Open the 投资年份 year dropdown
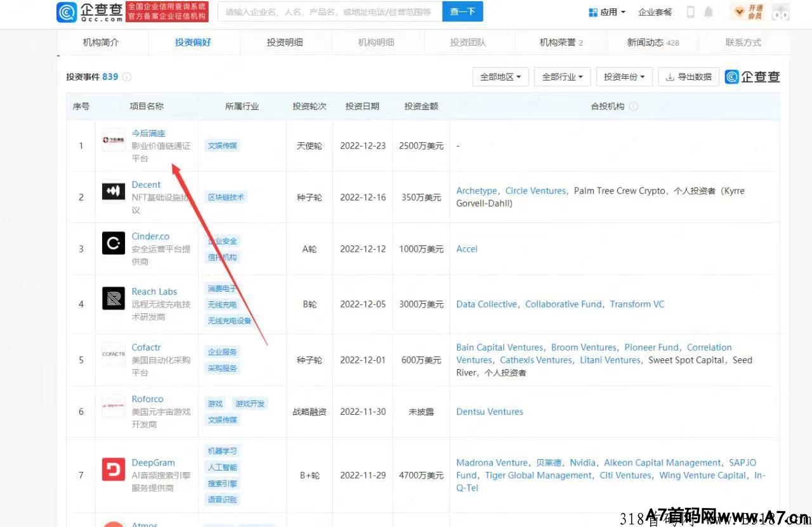The image size is (812, 527). click(624, 77)
